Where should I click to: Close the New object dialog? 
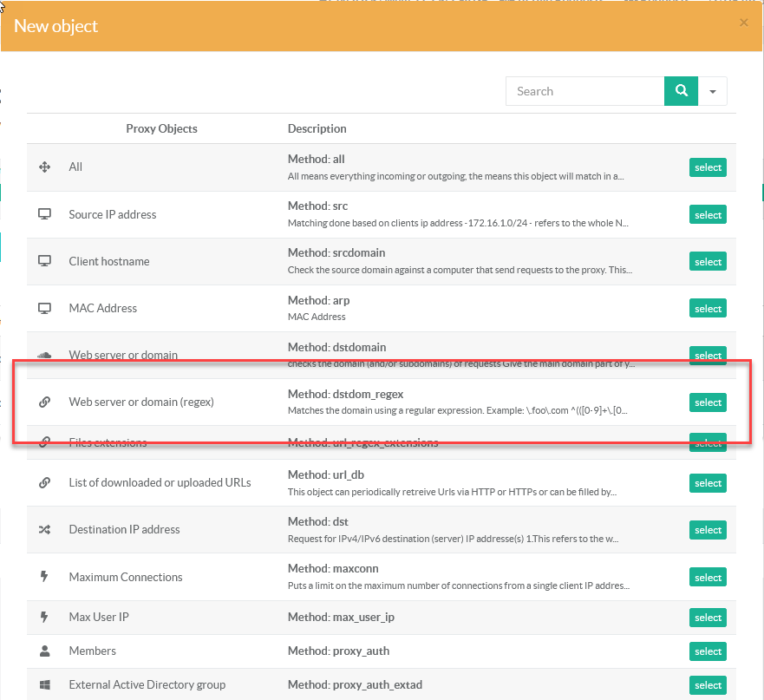point(743,23)
